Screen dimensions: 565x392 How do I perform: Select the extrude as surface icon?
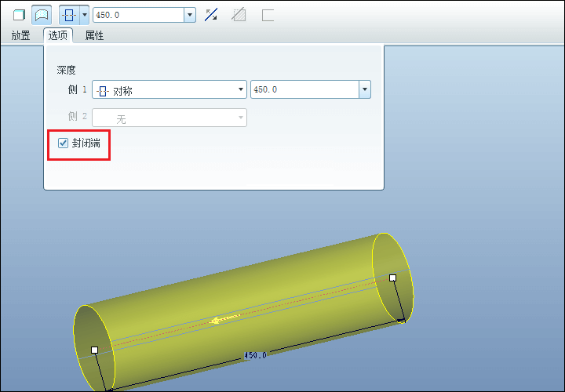pyautogui.click(x=42, y=15)
